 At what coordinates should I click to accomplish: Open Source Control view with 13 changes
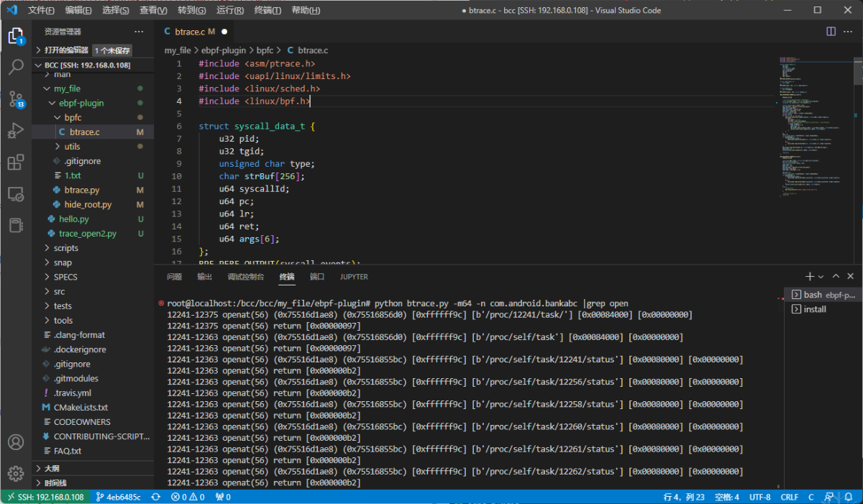click(16, 99)
